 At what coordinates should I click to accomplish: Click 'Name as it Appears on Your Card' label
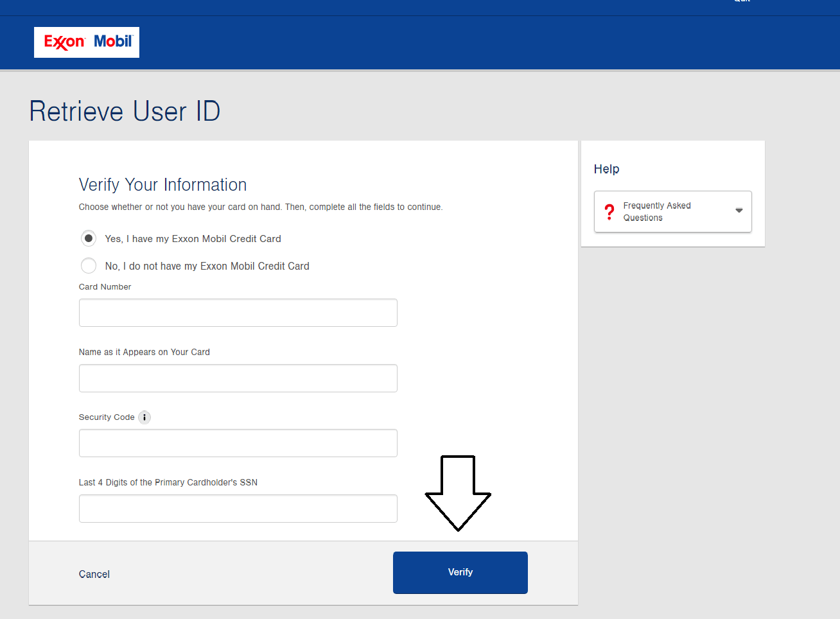(x=144, y=352)
